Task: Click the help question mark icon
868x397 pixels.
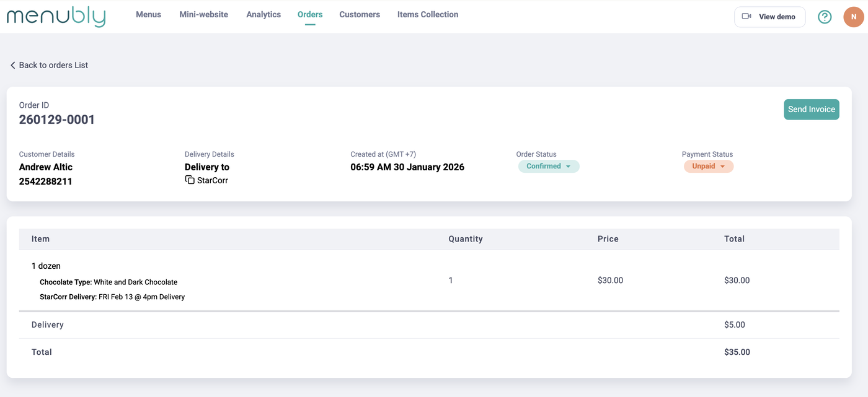Action: (x=825, y=17)
